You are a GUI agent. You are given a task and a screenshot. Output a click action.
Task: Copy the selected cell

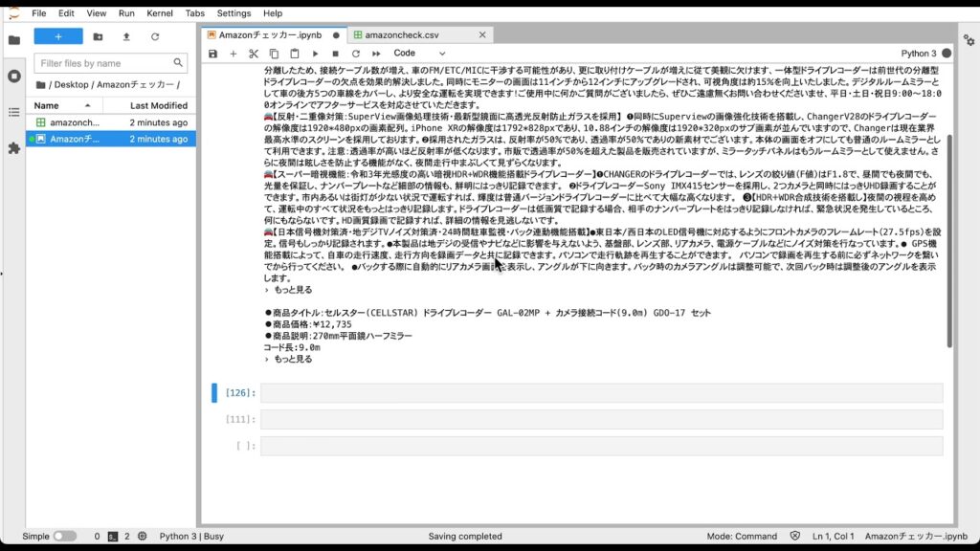point(273,55)
